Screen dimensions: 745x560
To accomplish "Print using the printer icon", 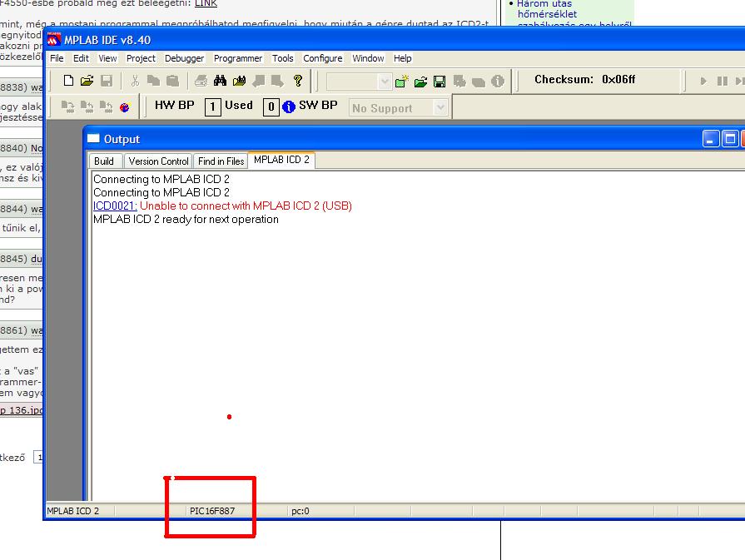I will 201,81.
